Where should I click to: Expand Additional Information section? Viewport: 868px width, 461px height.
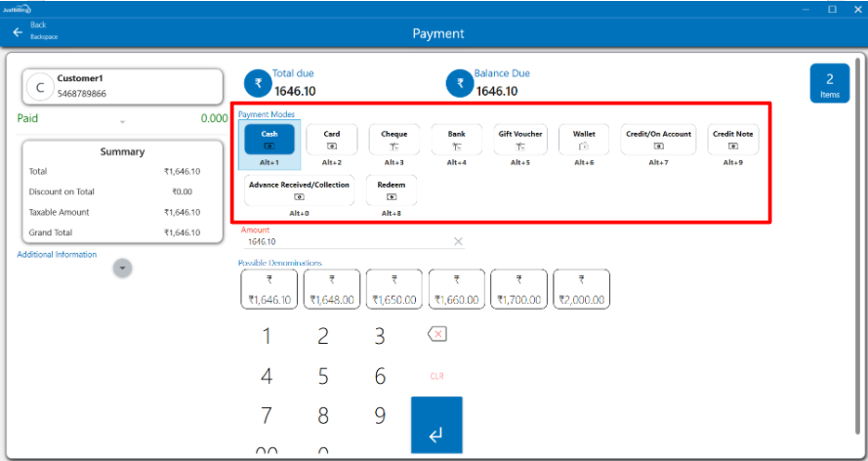[x=122, y=268]
